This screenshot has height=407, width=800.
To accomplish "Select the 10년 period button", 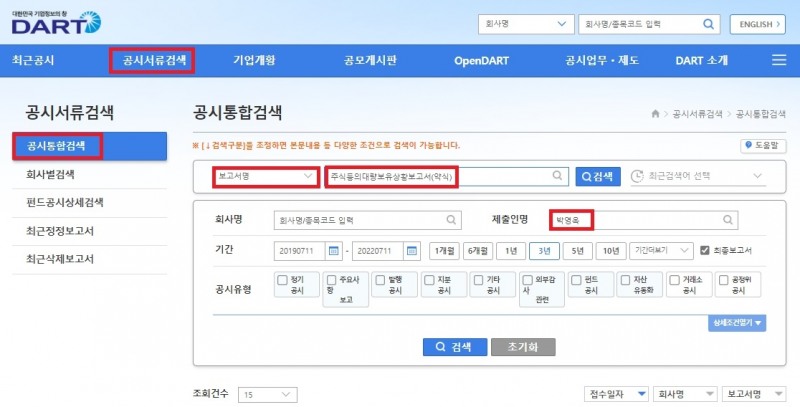I will (x=611, y=250).
